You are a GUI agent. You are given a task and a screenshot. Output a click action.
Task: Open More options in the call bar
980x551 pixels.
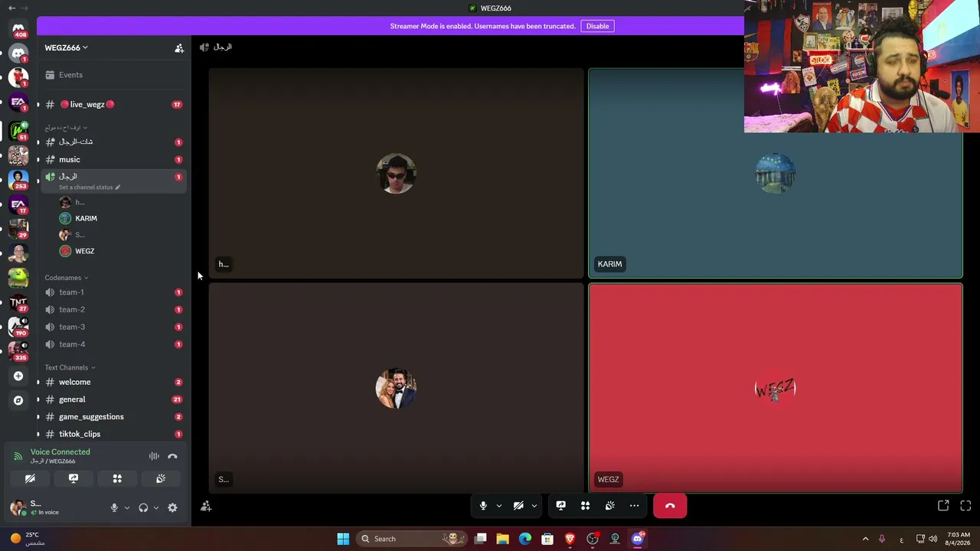[x=634, y=506]
